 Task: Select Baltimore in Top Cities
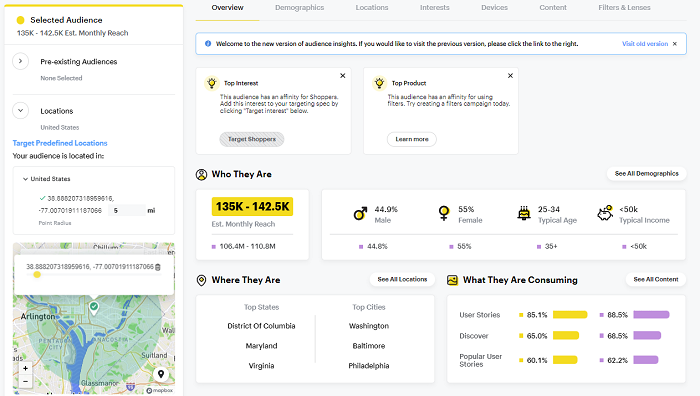click(x=369, y=346)
